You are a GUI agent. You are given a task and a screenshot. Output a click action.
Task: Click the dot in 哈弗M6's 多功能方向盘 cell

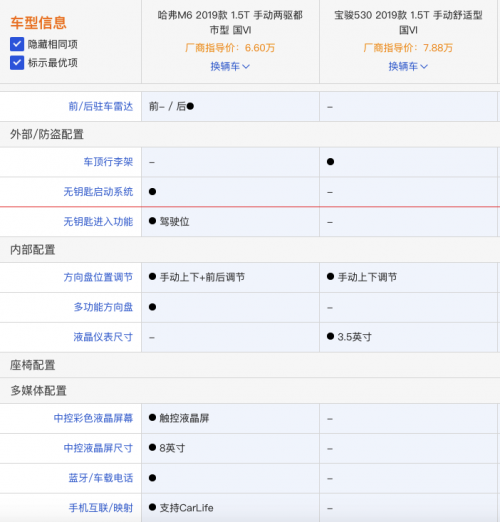click(x=152, y=307)
